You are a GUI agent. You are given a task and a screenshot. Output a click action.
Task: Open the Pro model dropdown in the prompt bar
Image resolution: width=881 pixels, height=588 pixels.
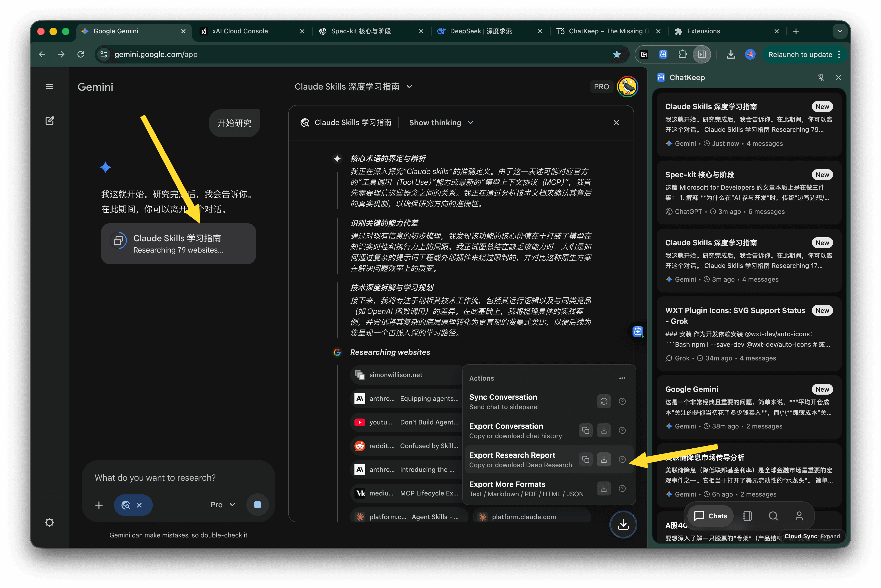(222, 504)
